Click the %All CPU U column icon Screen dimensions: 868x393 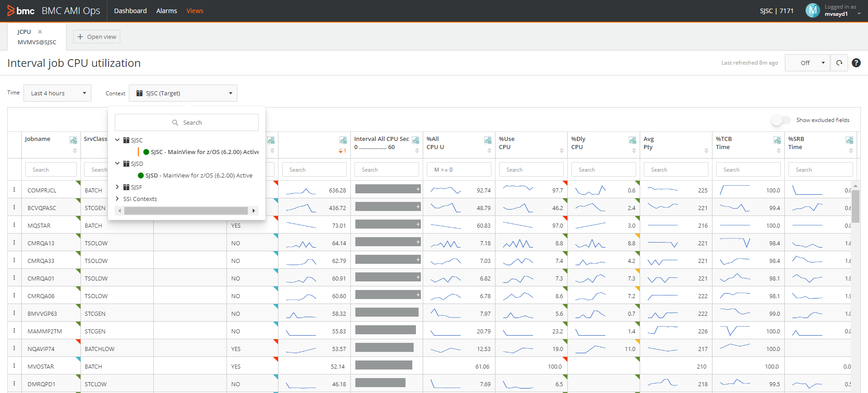pyautogui.click(x=488, y=140)
